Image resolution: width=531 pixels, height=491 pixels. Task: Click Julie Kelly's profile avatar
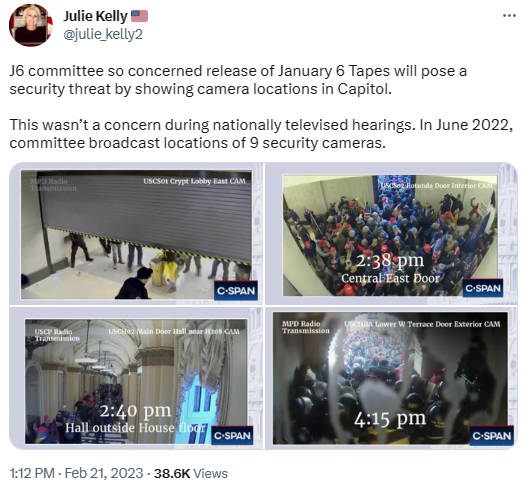click(x=31, y=25)
